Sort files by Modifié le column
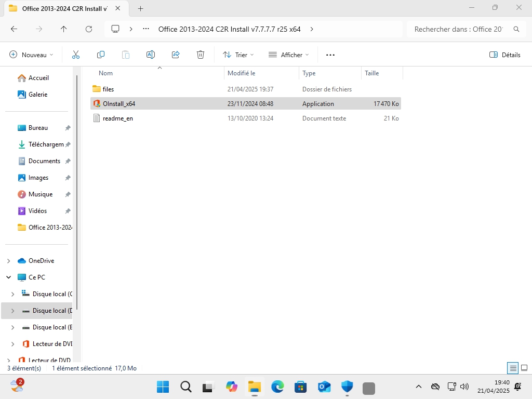This screenshot has height=399, width=532. [242, 73]
